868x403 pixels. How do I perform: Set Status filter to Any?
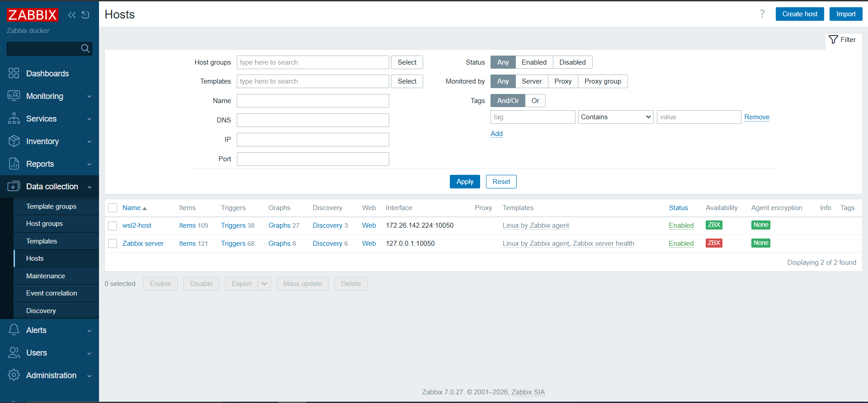coord(503,62)
